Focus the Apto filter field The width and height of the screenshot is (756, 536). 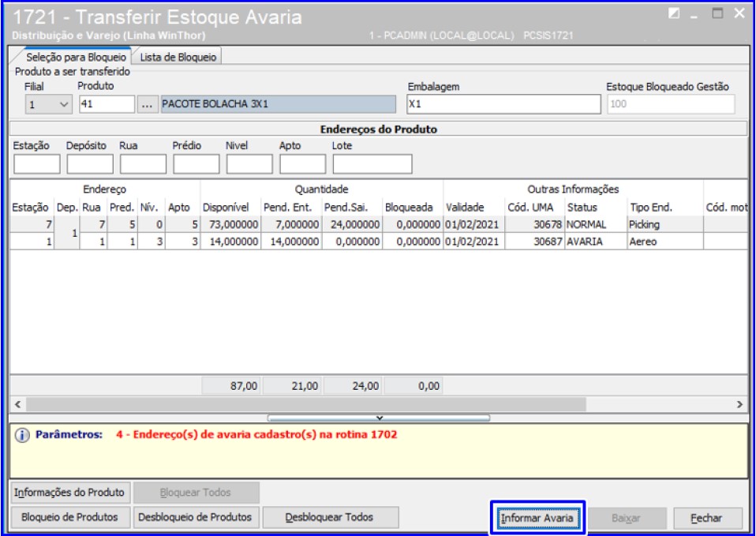[302, 164]
